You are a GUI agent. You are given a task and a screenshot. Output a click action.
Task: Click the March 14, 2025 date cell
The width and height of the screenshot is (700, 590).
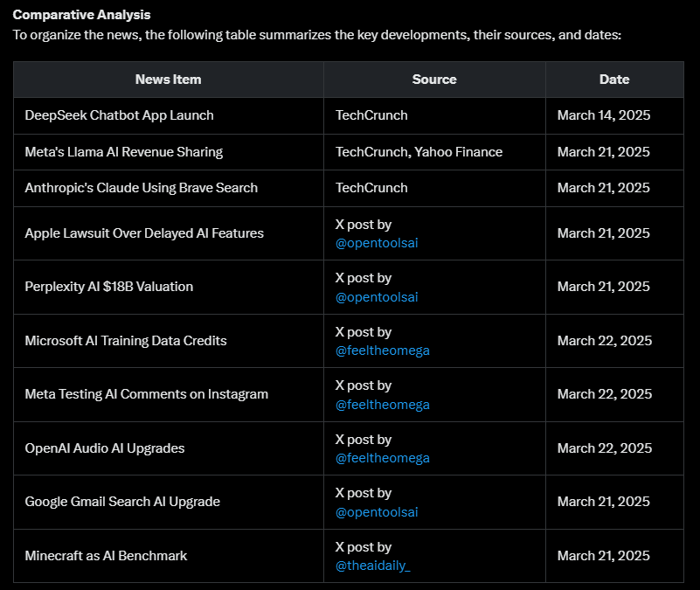(603, 115)
